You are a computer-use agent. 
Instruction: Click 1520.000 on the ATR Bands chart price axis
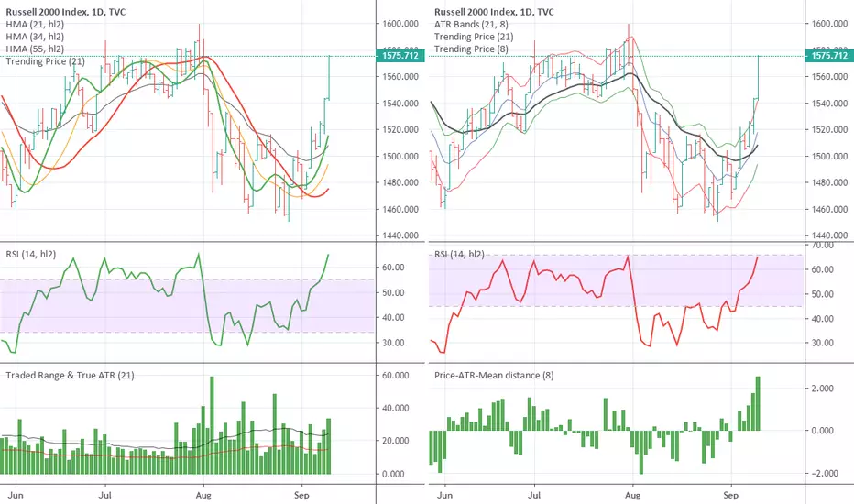[x=829, y=130]
